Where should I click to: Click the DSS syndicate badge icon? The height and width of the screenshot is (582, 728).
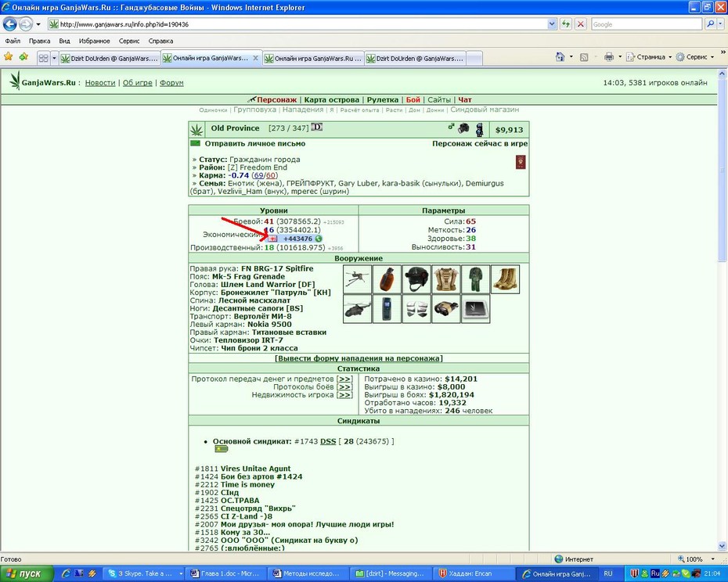point(221,449)
